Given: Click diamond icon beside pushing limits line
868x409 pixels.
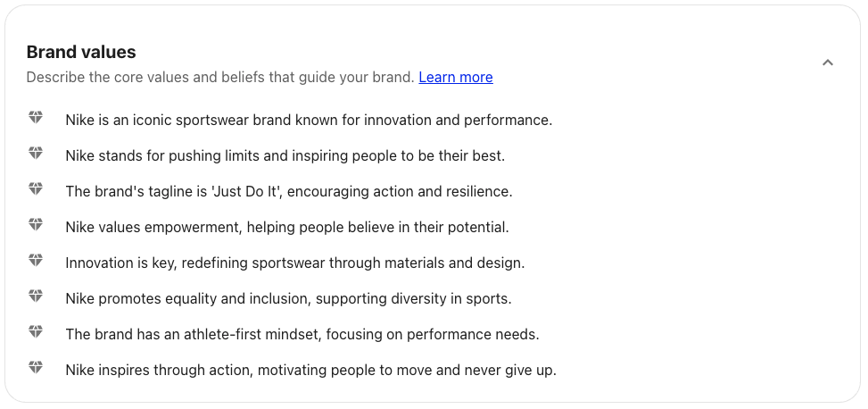Looking at the screenshot, I should [36, 153].
